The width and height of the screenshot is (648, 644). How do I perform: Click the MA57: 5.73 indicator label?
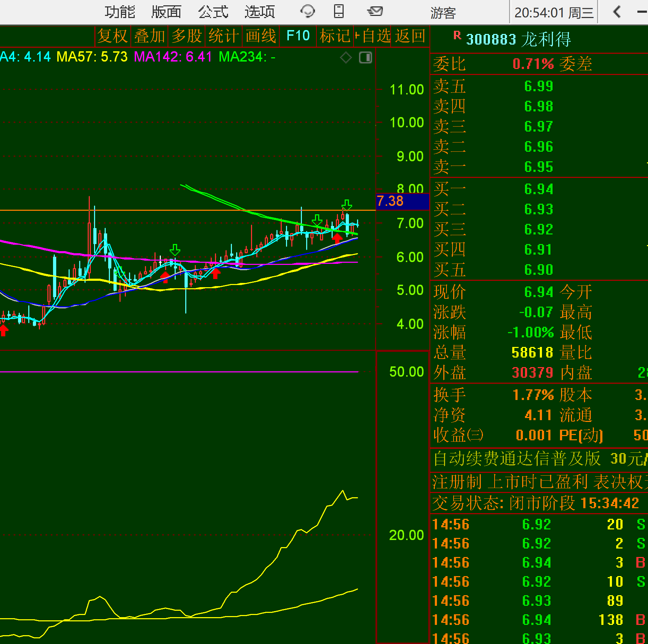(x=92, y=57)
